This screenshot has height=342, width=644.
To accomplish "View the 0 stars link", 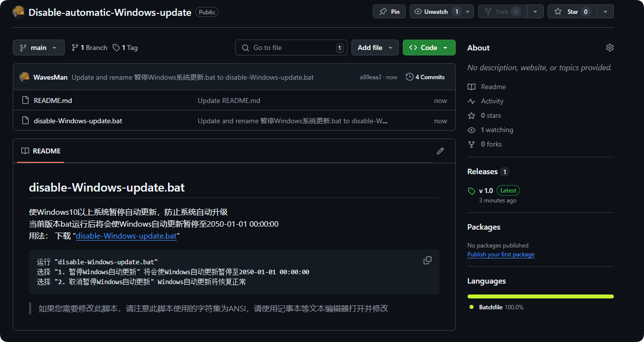I will [484, 115].
